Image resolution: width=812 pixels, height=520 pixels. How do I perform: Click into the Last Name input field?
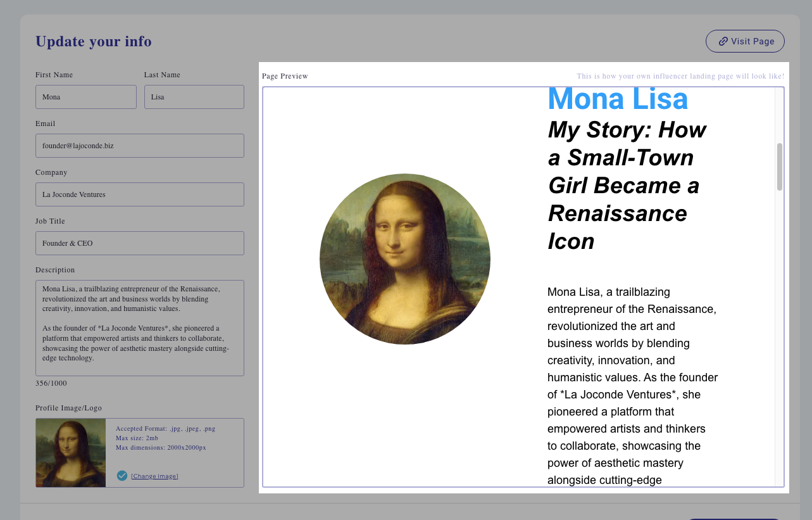pyautogui.click(x=194, y=97)
